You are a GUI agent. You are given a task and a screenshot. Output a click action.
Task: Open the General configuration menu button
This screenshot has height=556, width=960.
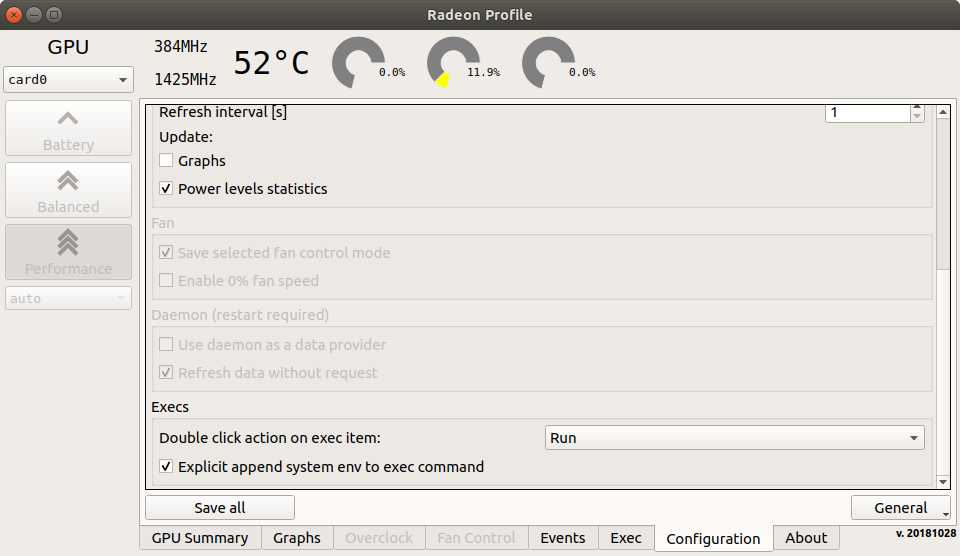point(901,508)
